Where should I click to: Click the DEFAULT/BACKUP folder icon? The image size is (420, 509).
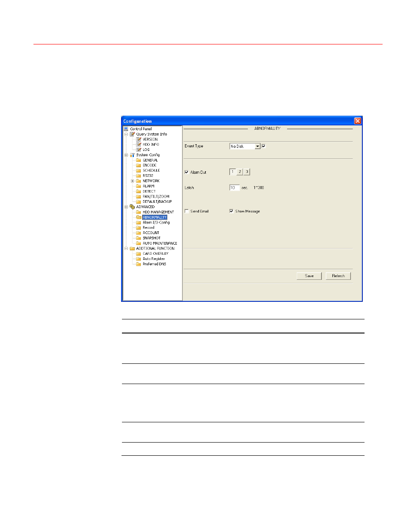(x=139, y=201)
